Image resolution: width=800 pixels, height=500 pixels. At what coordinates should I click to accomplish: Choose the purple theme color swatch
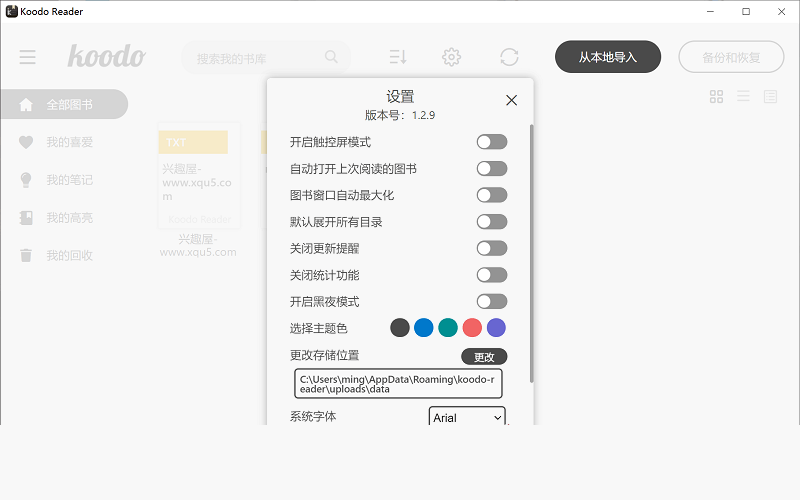coord(496,328)
